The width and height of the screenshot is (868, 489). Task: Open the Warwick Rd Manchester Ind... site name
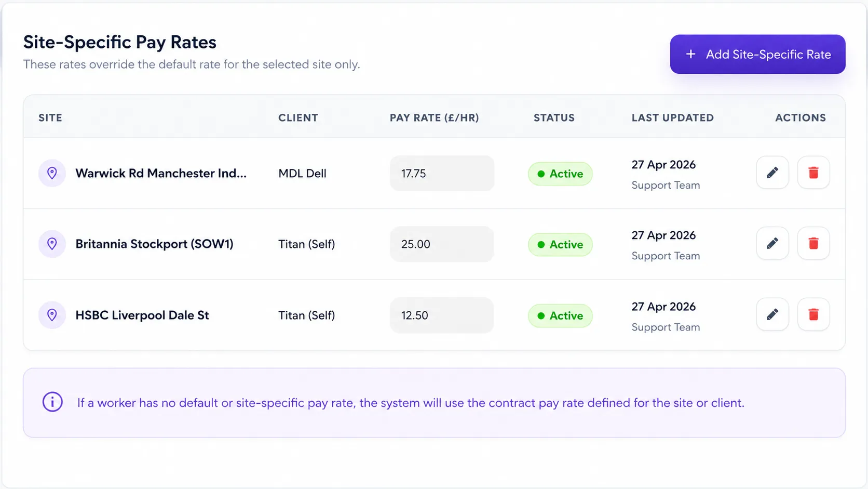pos(161,173)
